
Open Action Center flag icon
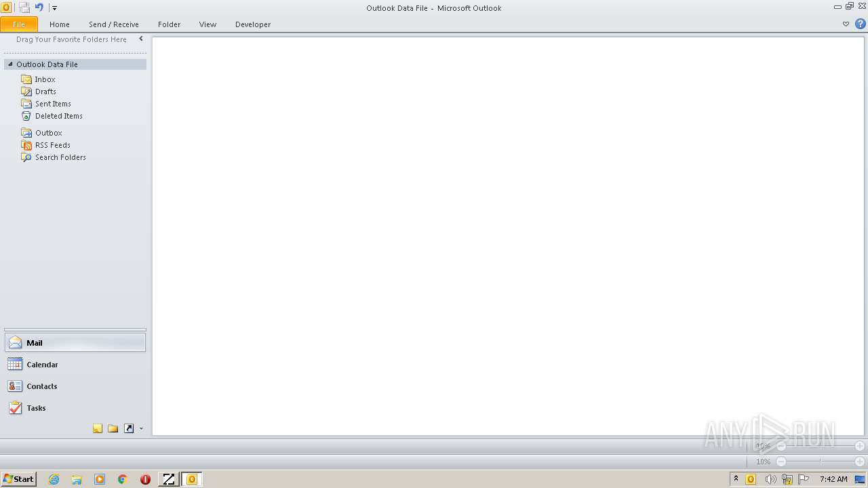tap(804, 479)
